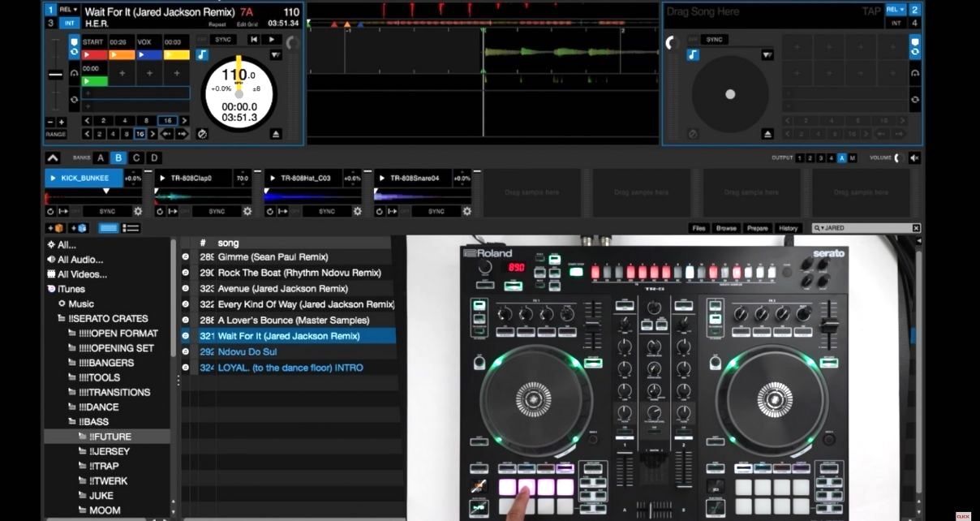Trigger the red START cue point
The width and height of the screenshot is (980, 521).
tap(95, 55)
